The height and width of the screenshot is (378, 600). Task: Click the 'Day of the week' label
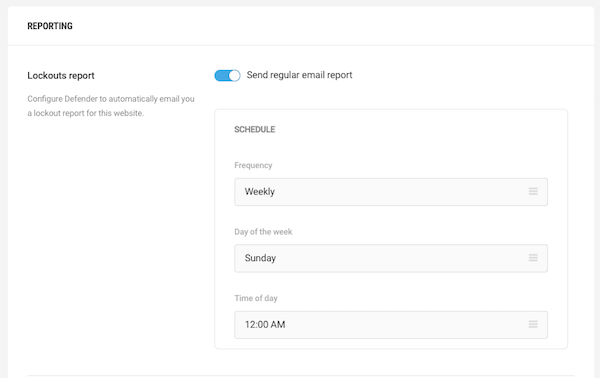point(263,232)
